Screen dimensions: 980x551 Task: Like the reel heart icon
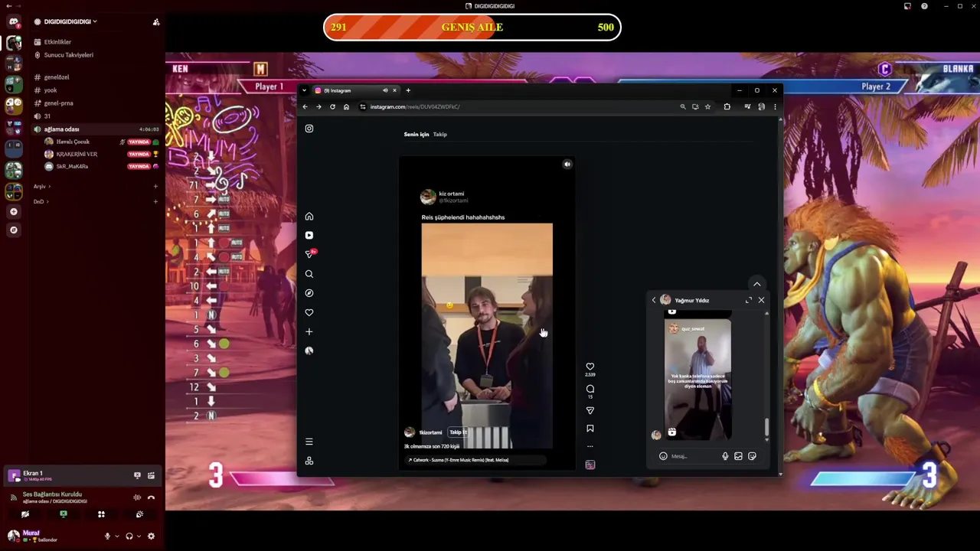click(x=590, y=367)
